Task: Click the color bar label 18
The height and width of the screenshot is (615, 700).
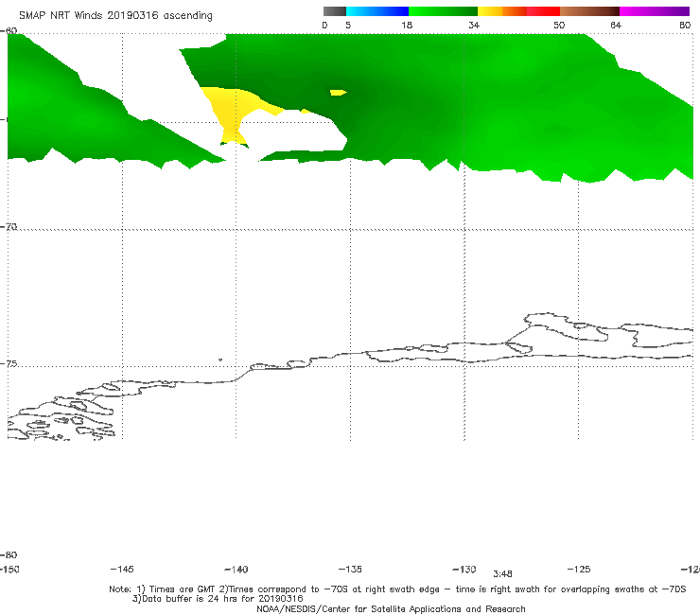Action: point(407,26)
